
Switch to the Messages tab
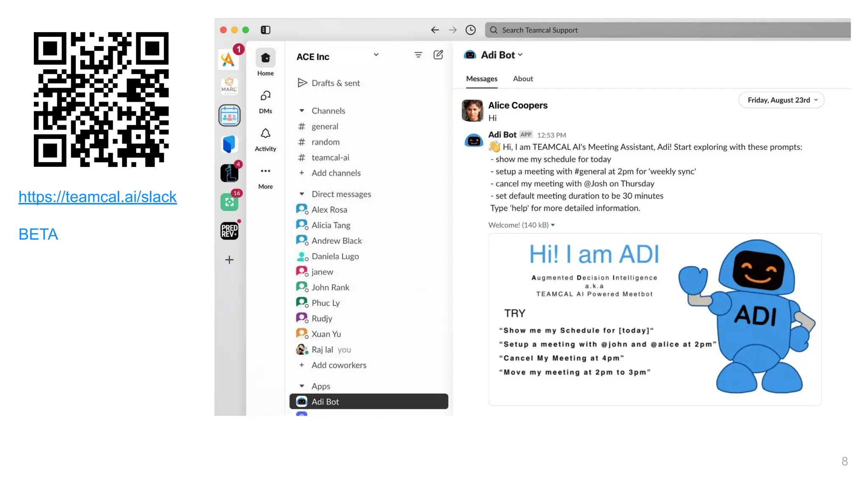pos(481,79)
